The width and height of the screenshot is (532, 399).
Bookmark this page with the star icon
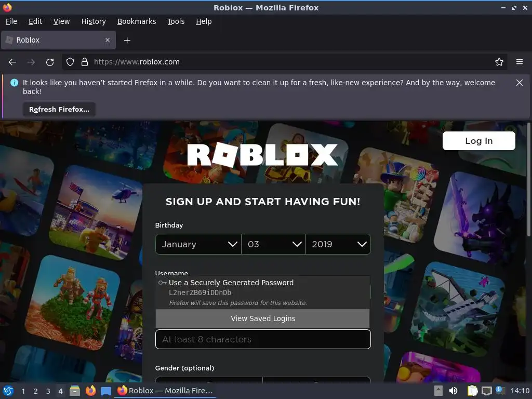tap(499, 62)
